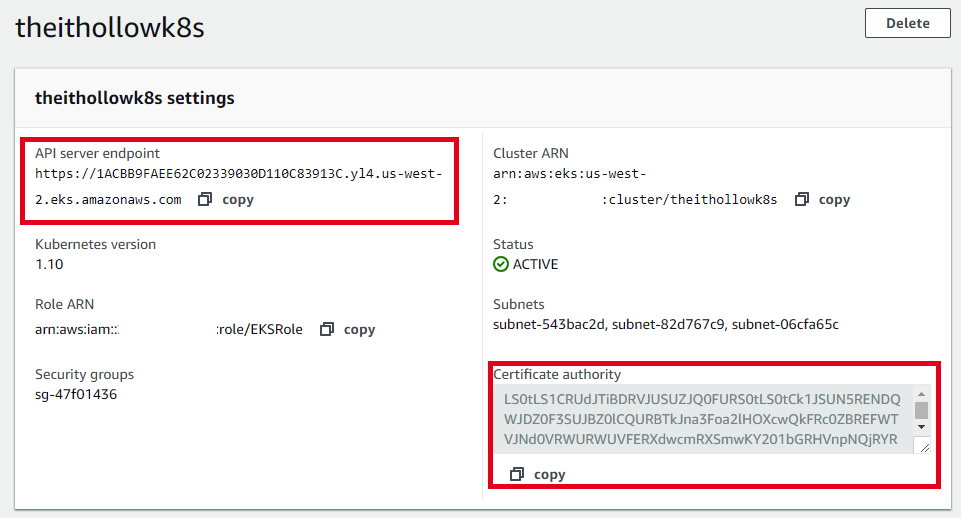Click the certificate box scroll-up arrow
This screenshot has width=961, height=518.
921,394
